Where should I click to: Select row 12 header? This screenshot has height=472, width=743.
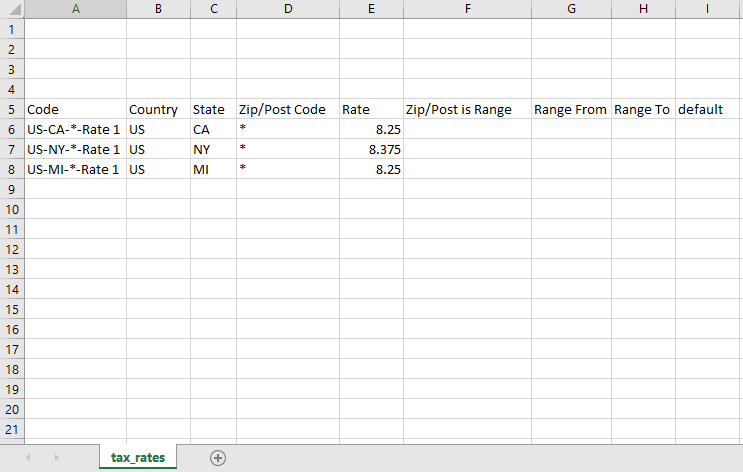click(12, 250)
